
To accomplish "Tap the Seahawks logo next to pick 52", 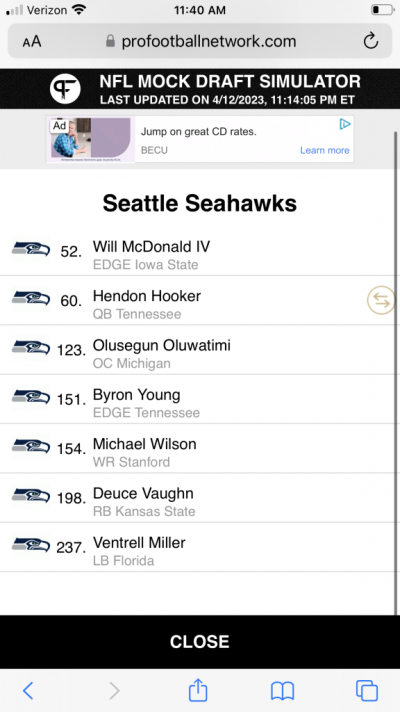I will click(31, 250).
